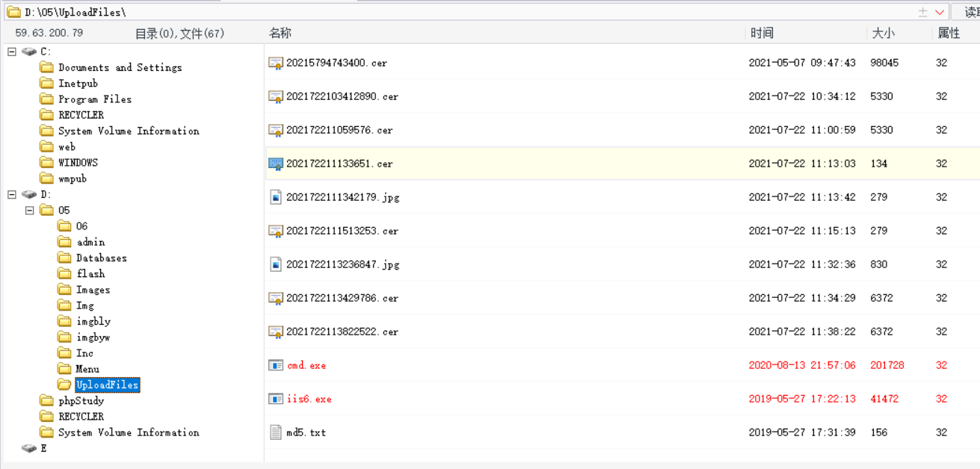980x469 pixels.
Task: Select the 06 folder in tree
Action: tap(81, 226)
